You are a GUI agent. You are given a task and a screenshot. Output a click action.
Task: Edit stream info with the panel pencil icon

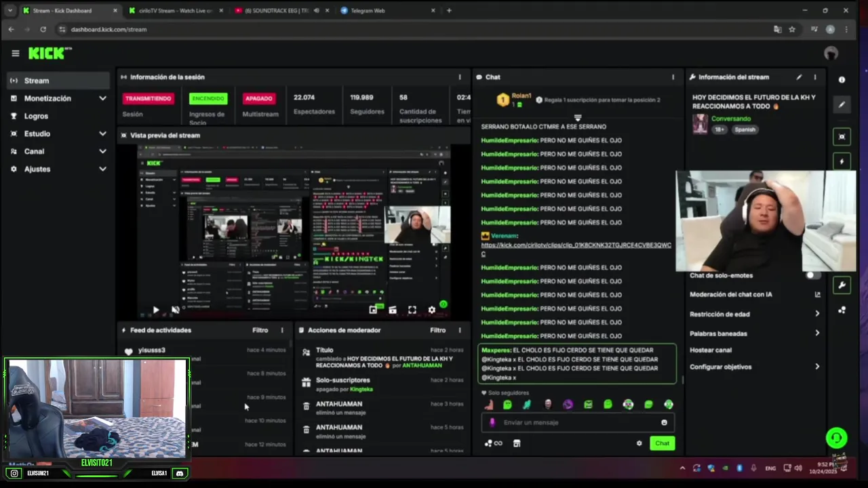[x=799, y=77]
